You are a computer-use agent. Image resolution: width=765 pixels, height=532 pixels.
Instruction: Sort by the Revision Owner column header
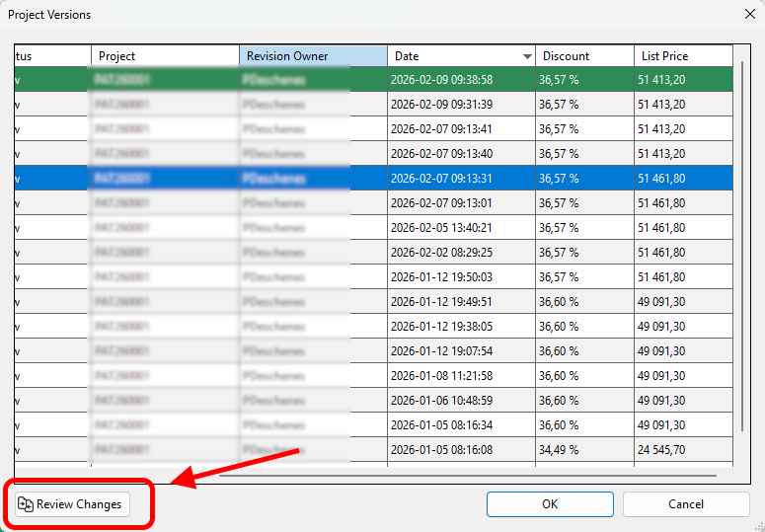click(x=312, y=56)
